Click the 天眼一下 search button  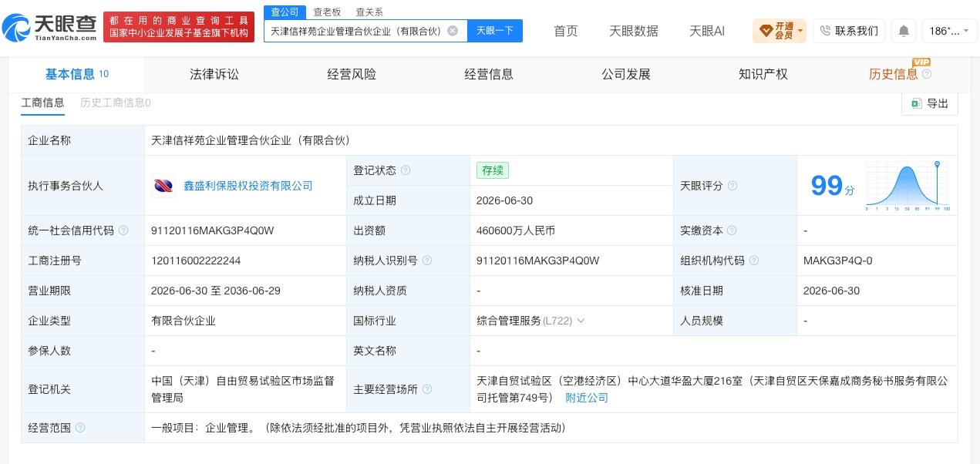[x=495, y=31]
